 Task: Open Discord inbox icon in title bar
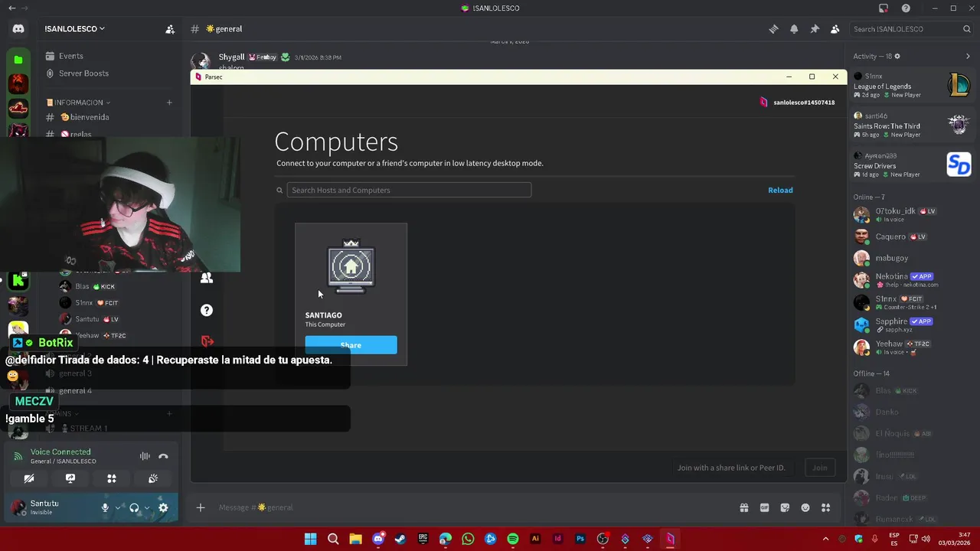884,8
